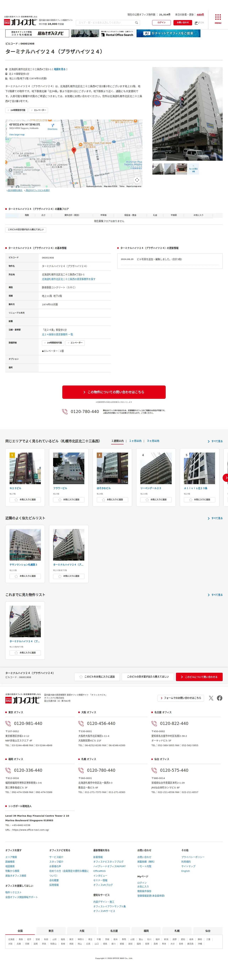The width and height of the screenshot is (228, 980).
Task: Favorite Ｎ２３ビル with its star button
Action: click(x=25, y=500)
